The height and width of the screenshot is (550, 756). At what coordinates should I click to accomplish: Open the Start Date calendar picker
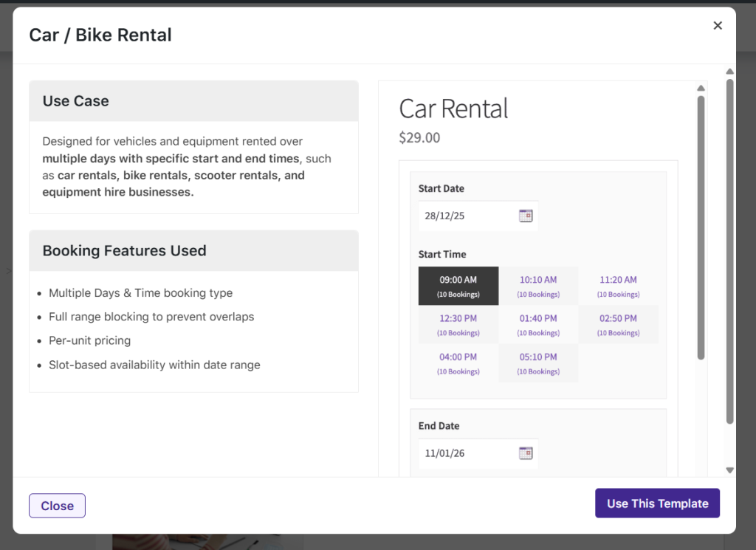click(526, 216)
